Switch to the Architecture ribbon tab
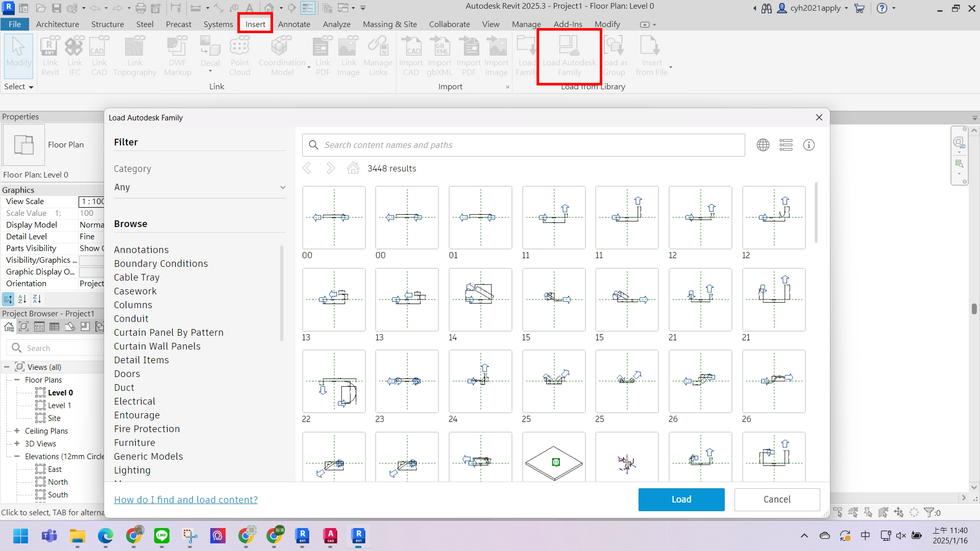This screenshot has height=551, width=980. 58,24
